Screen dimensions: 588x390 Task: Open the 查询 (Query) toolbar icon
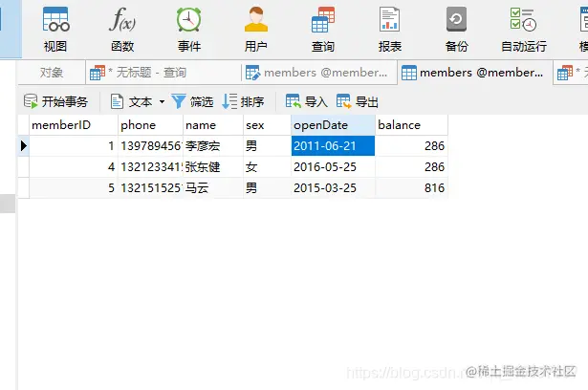pos(323,29)
